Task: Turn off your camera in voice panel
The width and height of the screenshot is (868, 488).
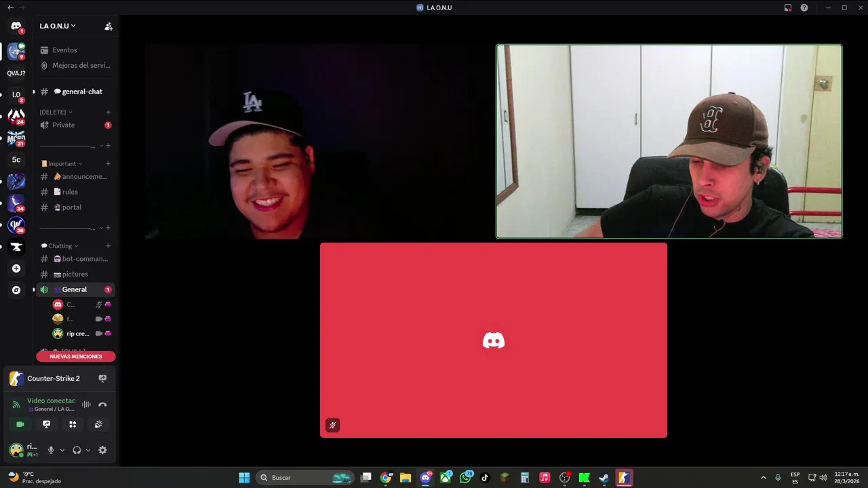Action: pyautogui.click(x=20, y=424)
